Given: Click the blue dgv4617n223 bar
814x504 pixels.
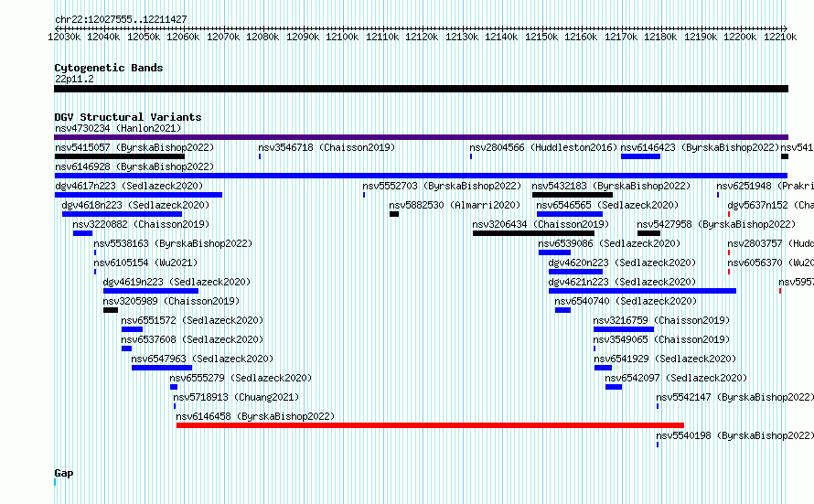Looking at the screenshot, I should (139, 195).
